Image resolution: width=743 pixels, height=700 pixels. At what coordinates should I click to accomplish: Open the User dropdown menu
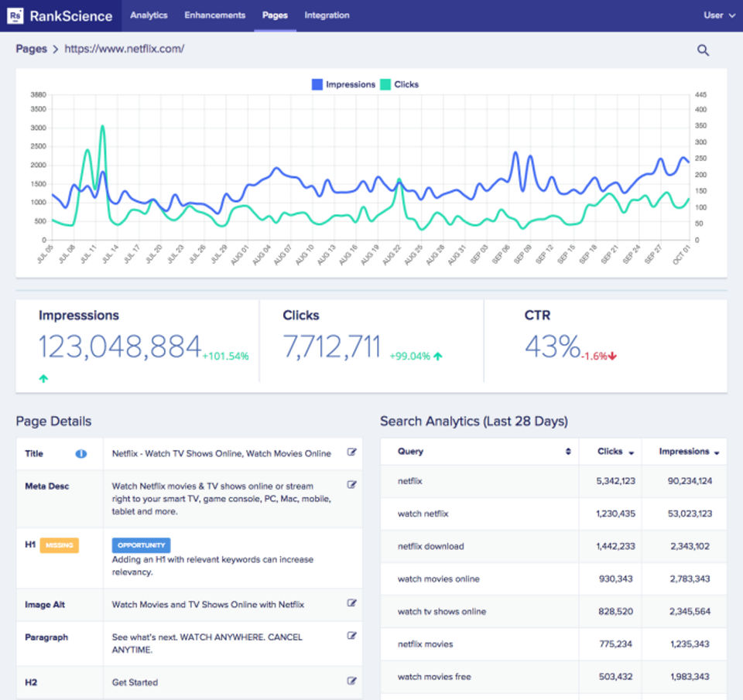point(719,15)
